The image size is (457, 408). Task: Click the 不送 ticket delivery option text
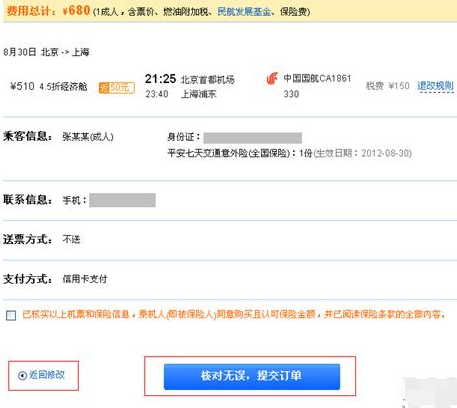coord(71,239)
